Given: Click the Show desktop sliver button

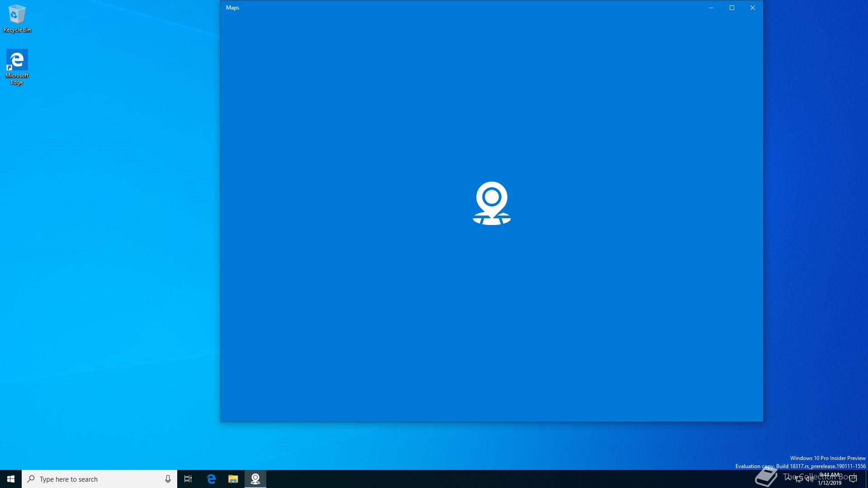Looking at the screenshot, I should point(867,479).
